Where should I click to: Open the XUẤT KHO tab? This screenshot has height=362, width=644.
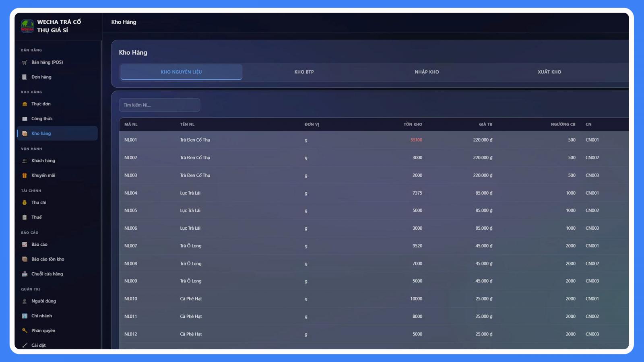pos(549,72)
